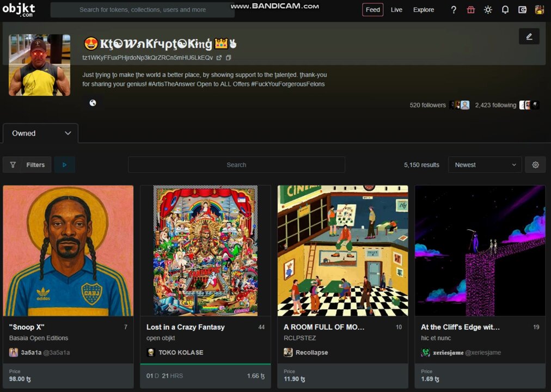This screenshot has height=392, width=551.
Task: Click the help question mark icon
Action: click(x=454, y=10)
